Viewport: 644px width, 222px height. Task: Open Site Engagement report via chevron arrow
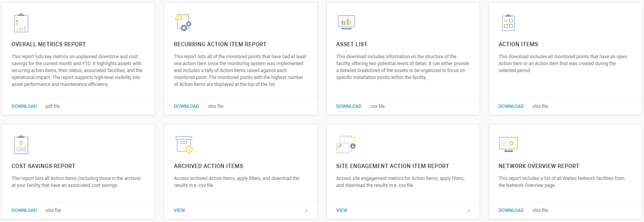point(469,210)
